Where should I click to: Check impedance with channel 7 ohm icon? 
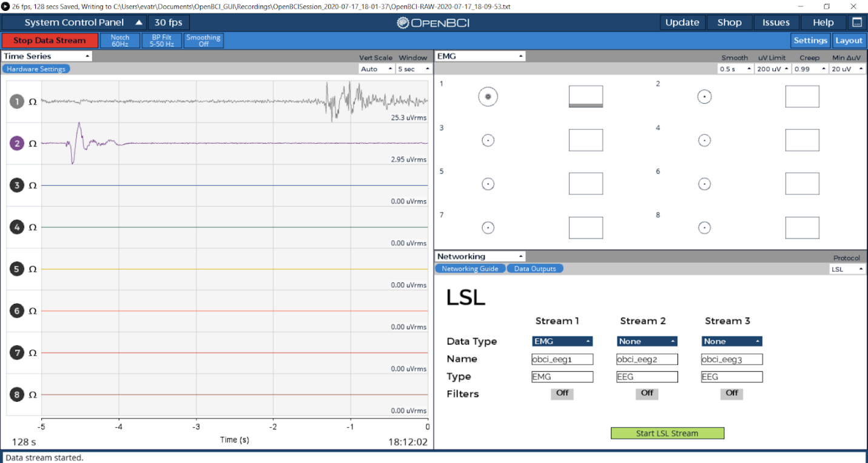(33, 353)
